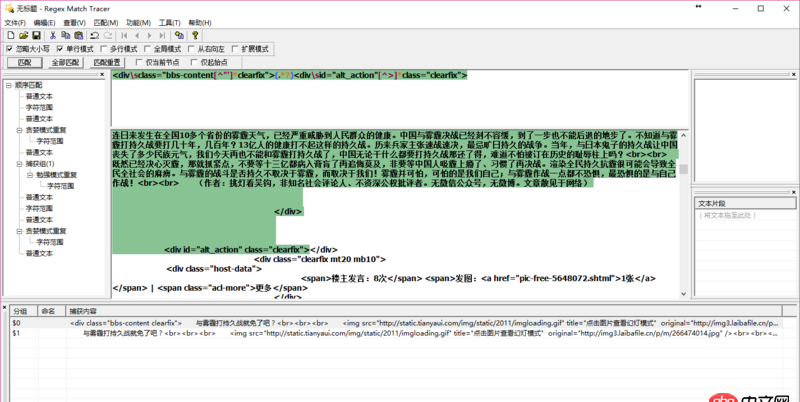The image size is (800, 402).
Task: Click the 文本片段 header bar
Action: 745,203
